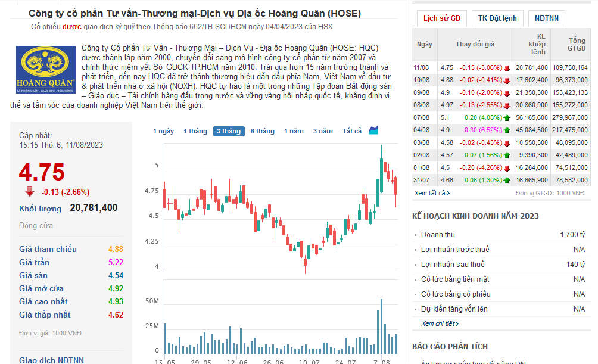
Task: Open the NĐTNN tab
Action: click(x=547, y=18)
